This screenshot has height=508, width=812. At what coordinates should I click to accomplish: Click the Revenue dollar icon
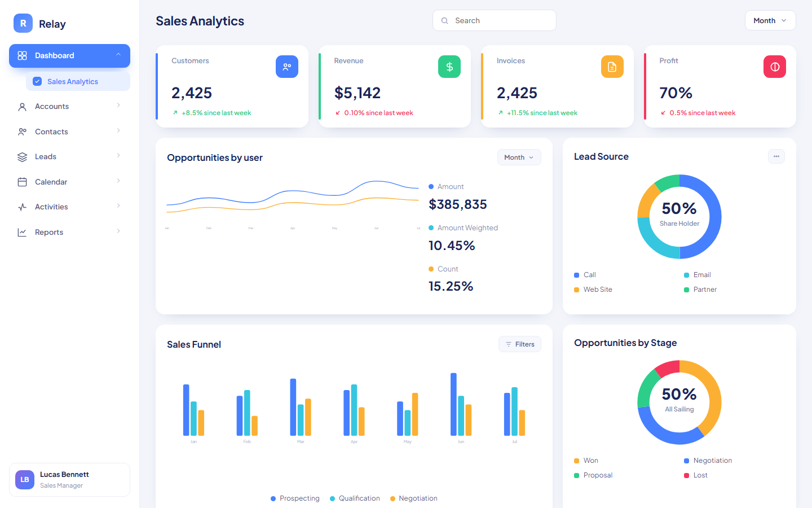449,67
